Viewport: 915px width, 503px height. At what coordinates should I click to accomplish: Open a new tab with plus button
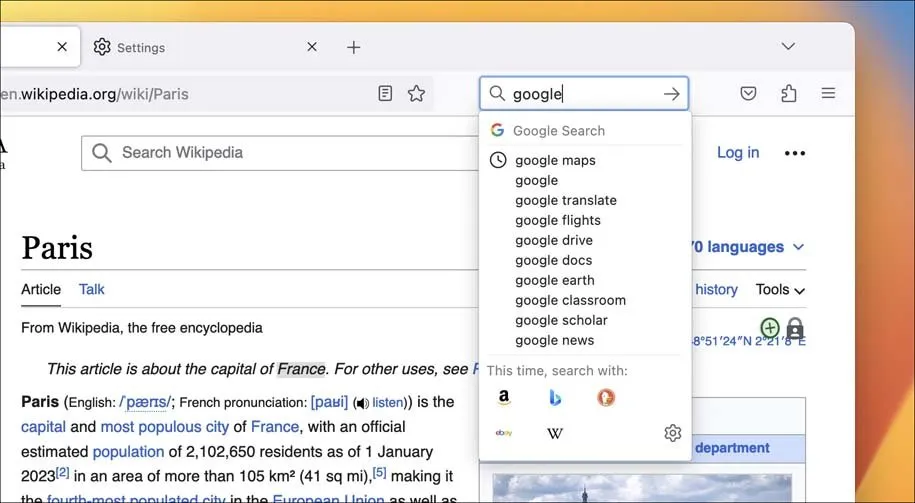pyautogui.click(x=353, y=47)
